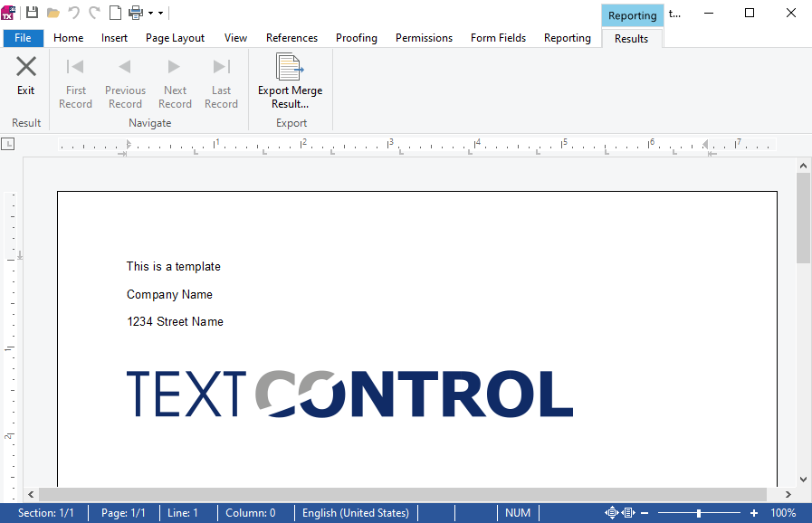Click the horizontal scrollbar right arrow
812x523 pixels.
pyautogui.click(x=788, y=495)
